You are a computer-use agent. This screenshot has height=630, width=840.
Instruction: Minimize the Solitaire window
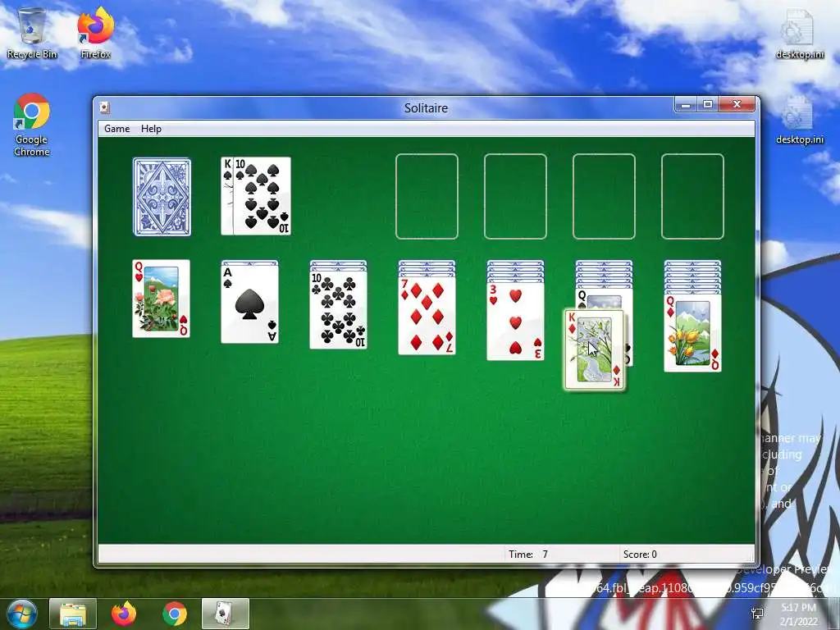click(x=685, y=105)
